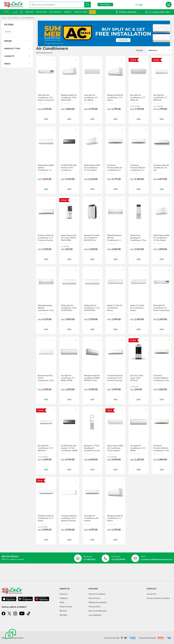Open the shopping cart icon
This screenshot has width=174, height=644.
coord(168,4)
